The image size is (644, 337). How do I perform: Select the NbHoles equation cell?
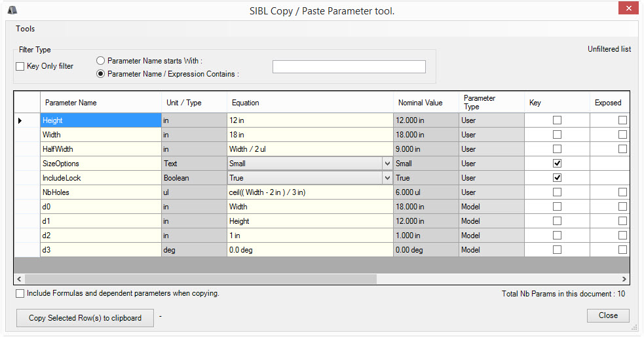(309, 192)
